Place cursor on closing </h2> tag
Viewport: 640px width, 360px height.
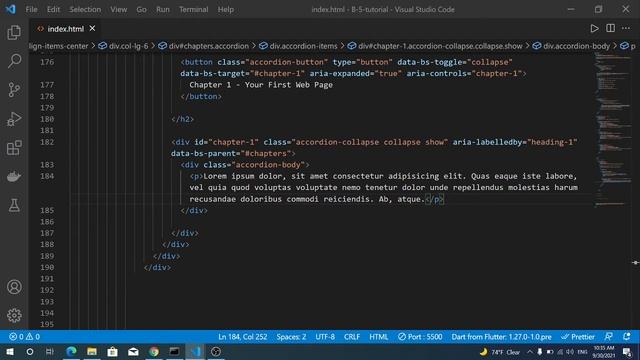pos(182,119)
